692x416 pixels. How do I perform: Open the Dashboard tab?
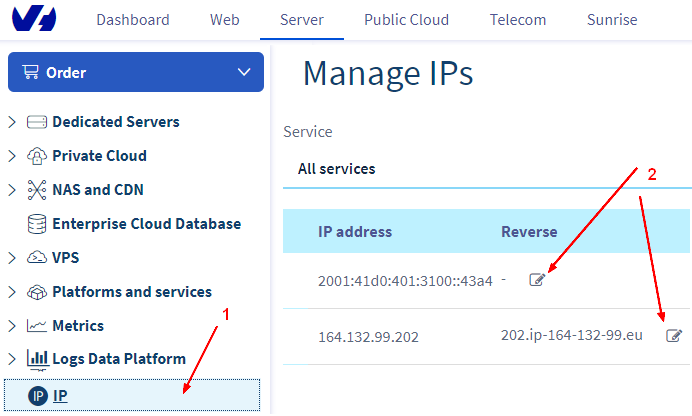(x=133, y=20)
